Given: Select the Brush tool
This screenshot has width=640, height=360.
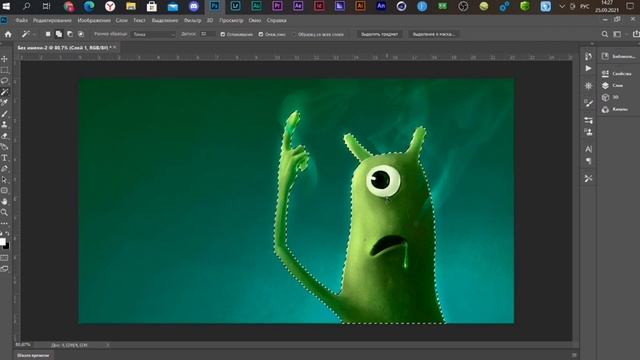Looking at the screenshot, I should point(4,114).
